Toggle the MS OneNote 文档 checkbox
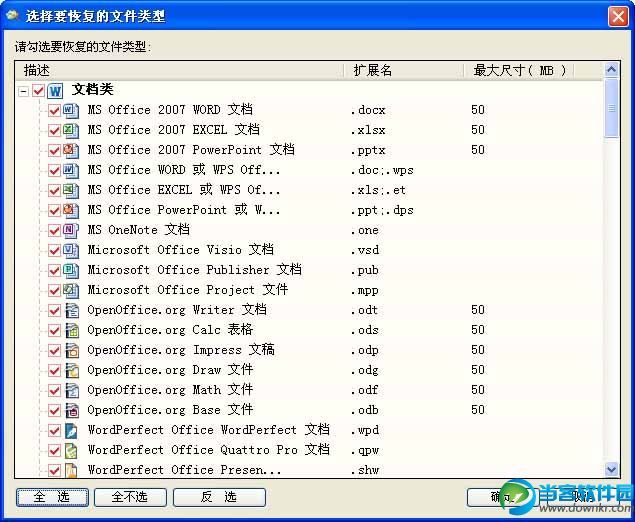This screenshot has height=522, width=635. coord(54,230)
